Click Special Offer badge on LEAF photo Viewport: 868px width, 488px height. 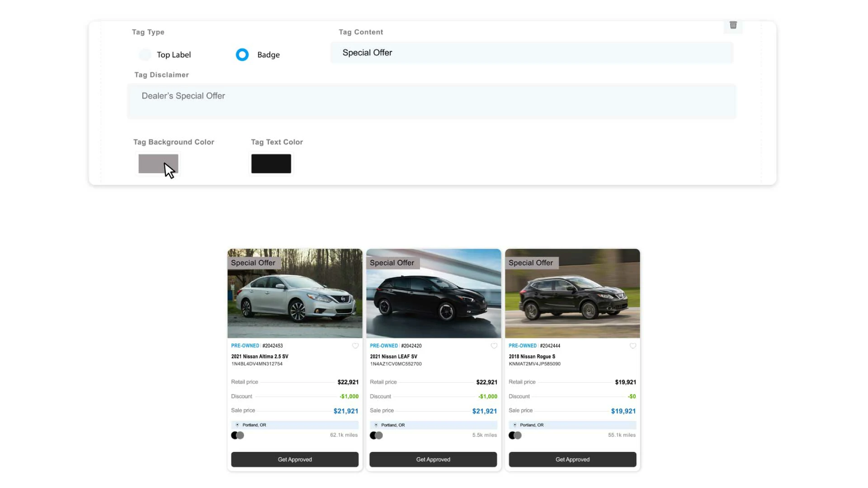click(x=393, y=263)
